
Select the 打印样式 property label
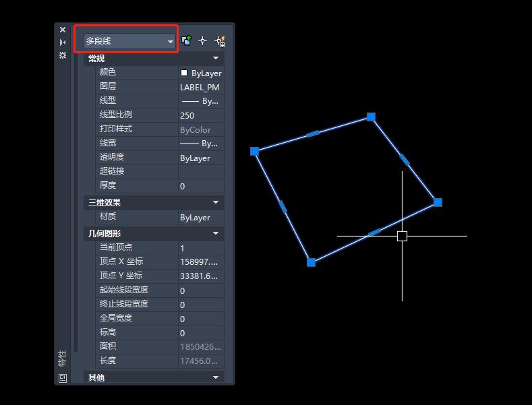(x=116, y=129)
